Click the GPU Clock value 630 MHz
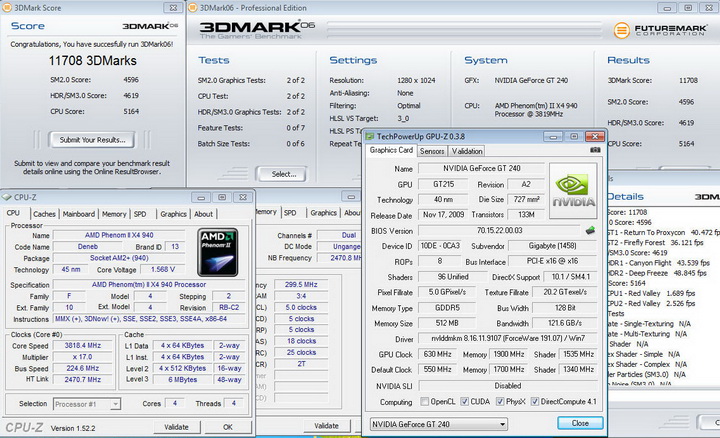720x438 pixels. tap(437, 354)
